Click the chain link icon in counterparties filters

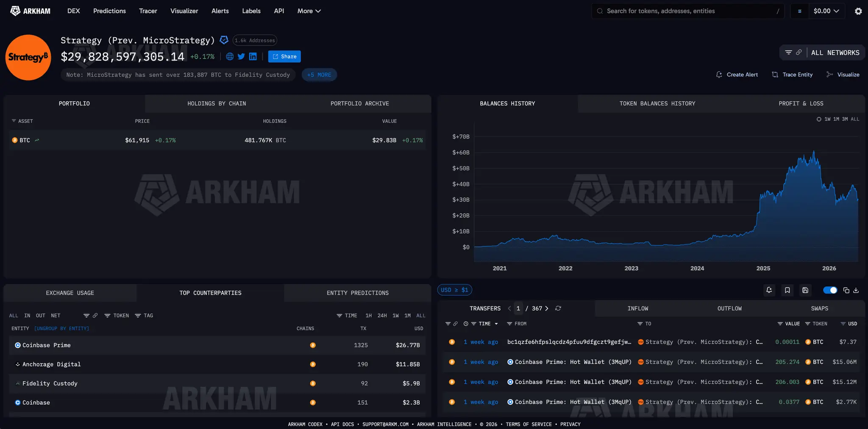tap(95, 316)
